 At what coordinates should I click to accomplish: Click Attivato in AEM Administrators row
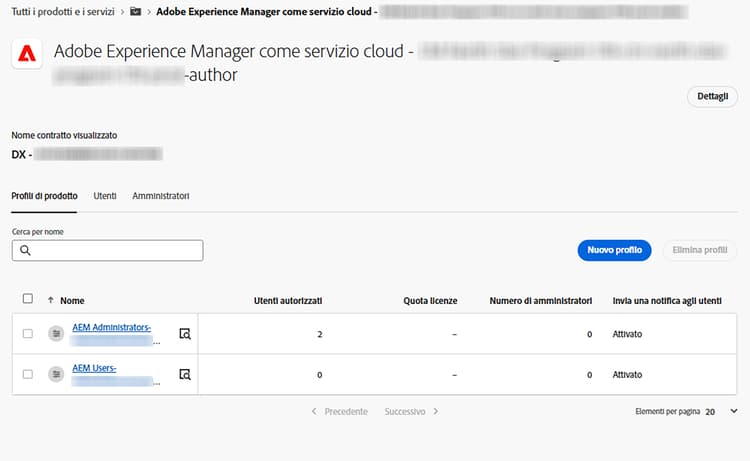click(627, 334)
